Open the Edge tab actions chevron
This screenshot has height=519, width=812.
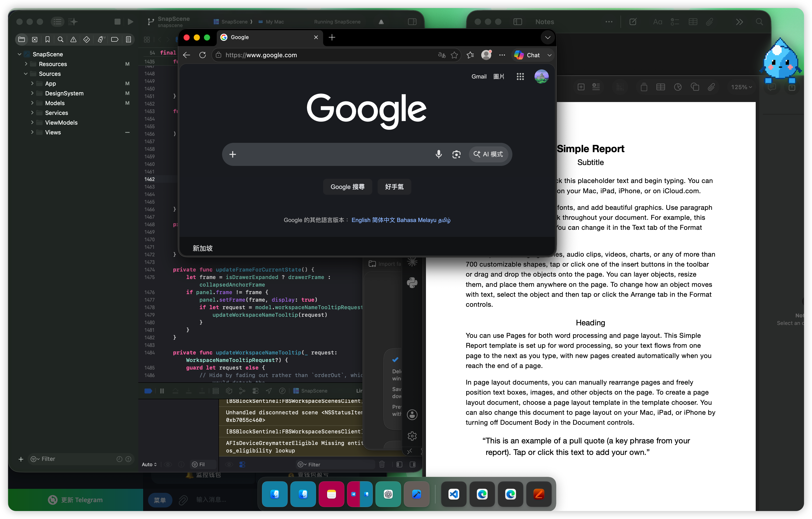[x=548, y=37]
